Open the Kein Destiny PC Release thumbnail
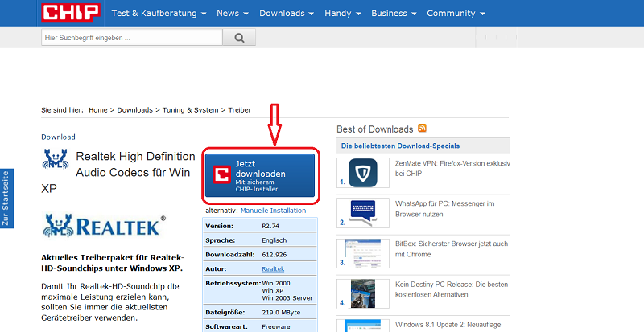 [x=363, y=293]
